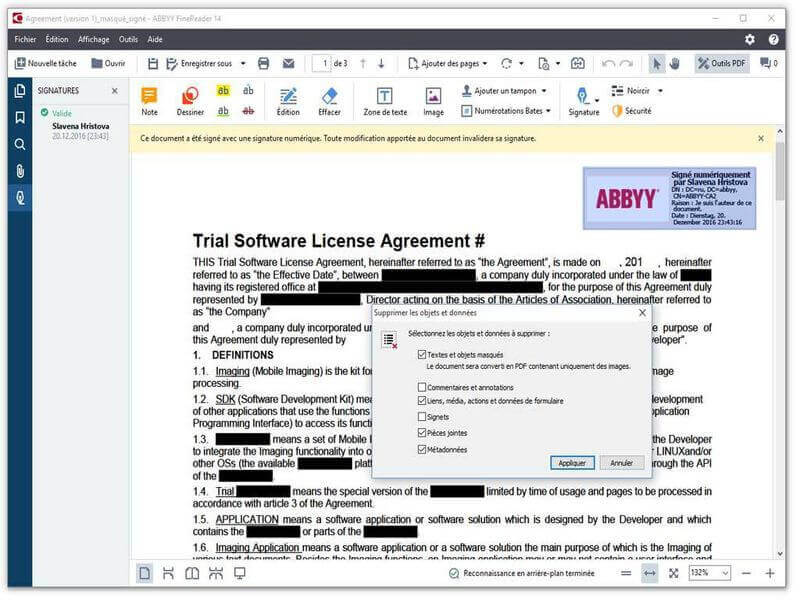Click the OCR recognition icon in toolbar
The width and height of the screenshot is (800, 600).
(x=578, y=63)
